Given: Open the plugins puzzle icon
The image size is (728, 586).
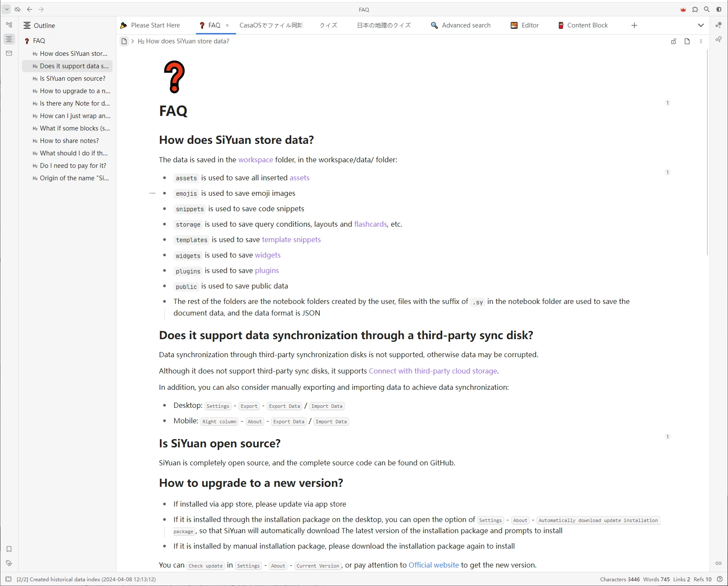Looking at the screenshot, I should pyautogui.click(x=695, y=9).
